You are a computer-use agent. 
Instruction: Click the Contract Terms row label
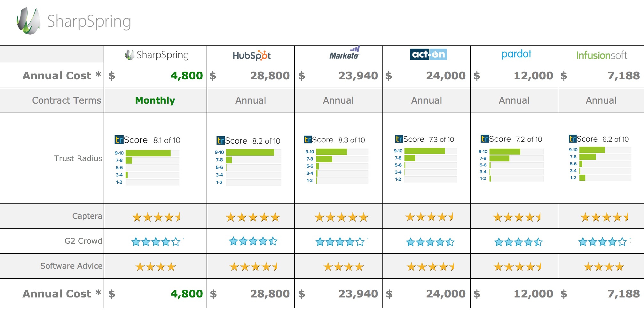[x=67, y=100]
